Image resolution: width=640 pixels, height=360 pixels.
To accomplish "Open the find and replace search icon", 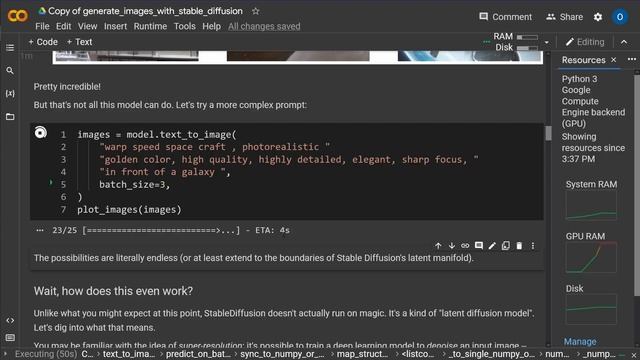I will (10, 71).
